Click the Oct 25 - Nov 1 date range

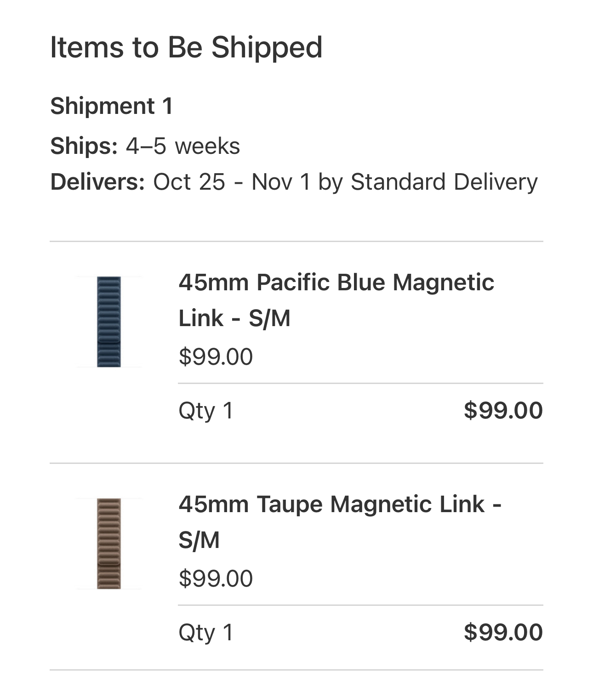point(232,182)
